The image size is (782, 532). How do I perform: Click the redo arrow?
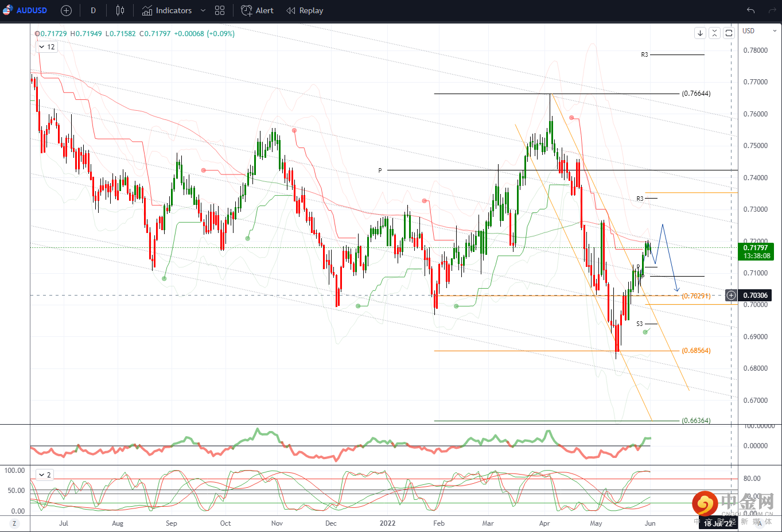click(x=771, y=10)
